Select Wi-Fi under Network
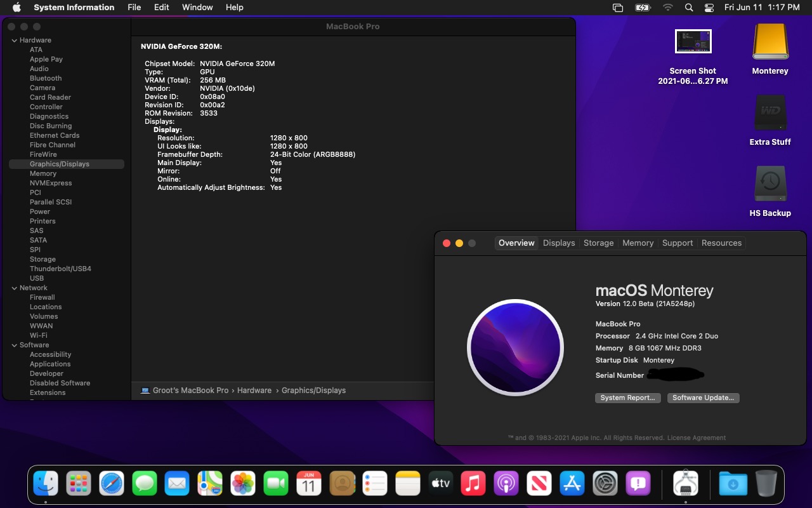812x508 pixels. [x=39, y=335]
